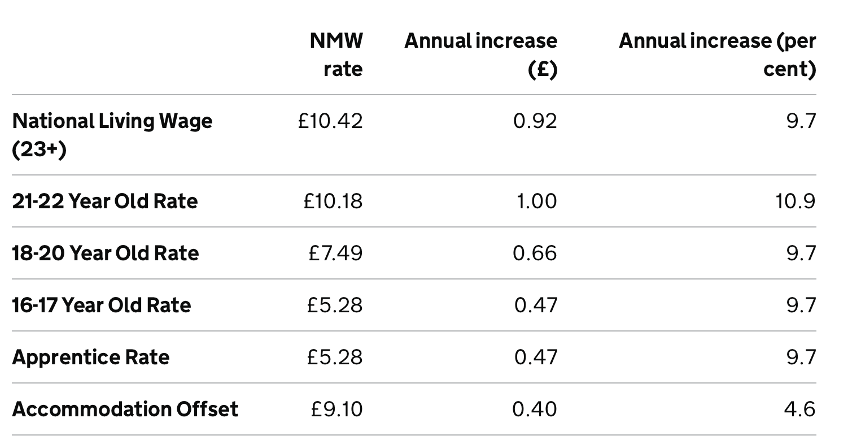Click the NMW rate column header

pos(336,55)
